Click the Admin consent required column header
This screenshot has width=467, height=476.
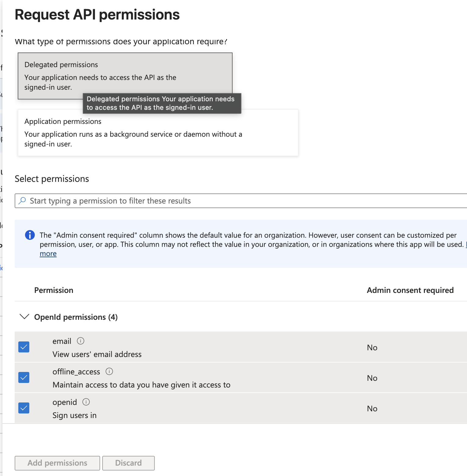[x=410, y=290]
